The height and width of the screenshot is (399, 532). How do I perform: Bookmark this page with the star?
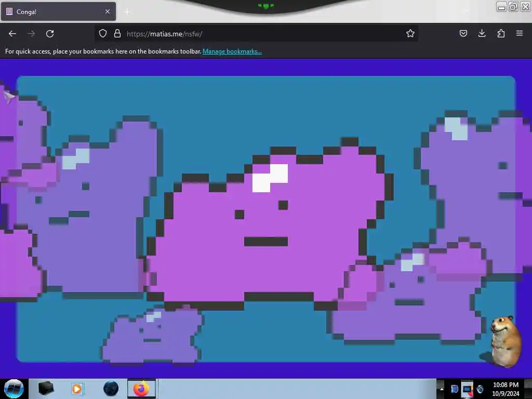pyautogui.click(x=410, y=33)
